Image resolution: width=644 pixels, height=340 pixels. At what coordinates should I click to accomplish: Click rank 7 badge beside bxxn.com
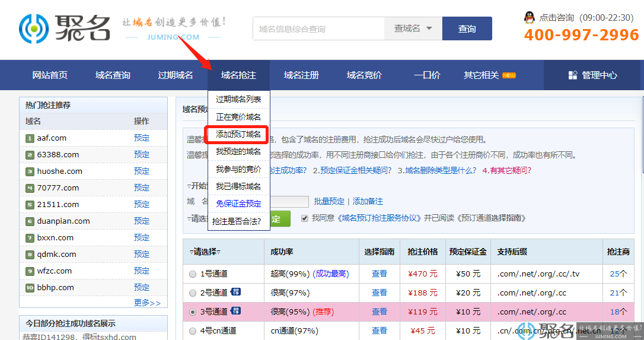(x=30, y=238)
